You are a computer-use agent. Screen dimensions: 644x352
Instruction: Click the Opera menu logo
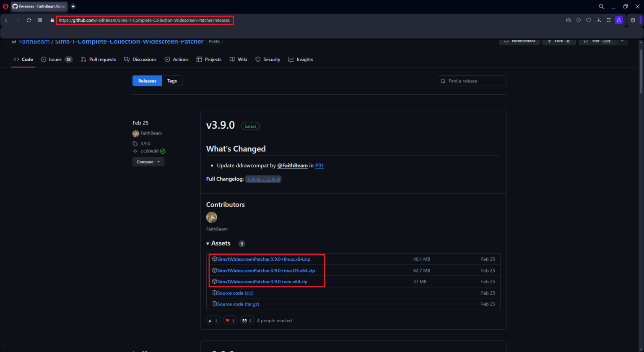(x=5, y=6)
